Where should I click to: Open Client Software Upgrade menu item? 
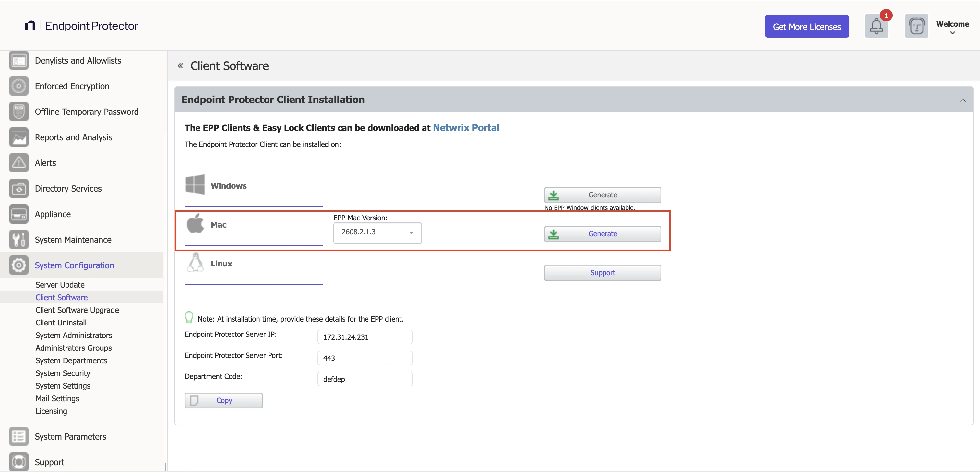[x=77, y=310]
